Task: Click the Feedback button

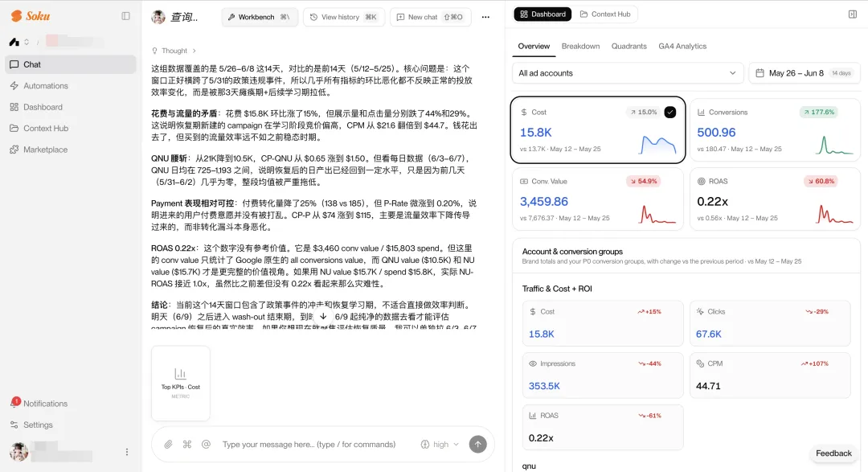Action: [x=833, y=454]
